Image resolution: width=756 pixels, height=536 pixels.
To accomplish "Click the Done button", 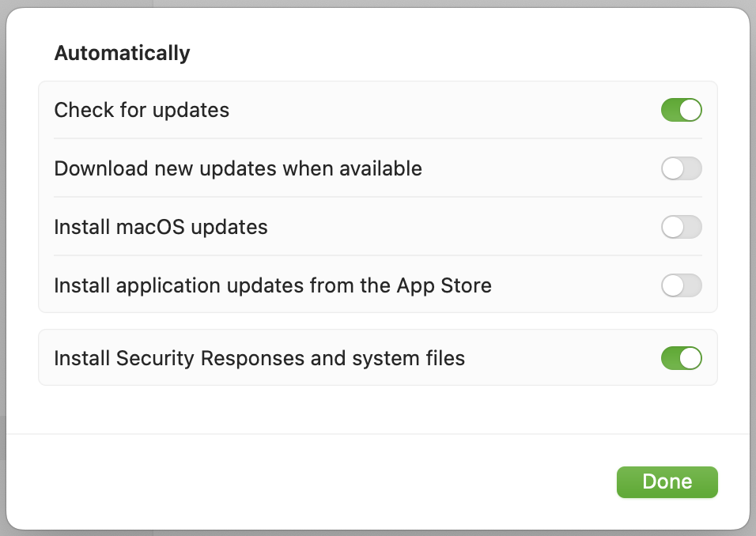I will coord(667,481).
